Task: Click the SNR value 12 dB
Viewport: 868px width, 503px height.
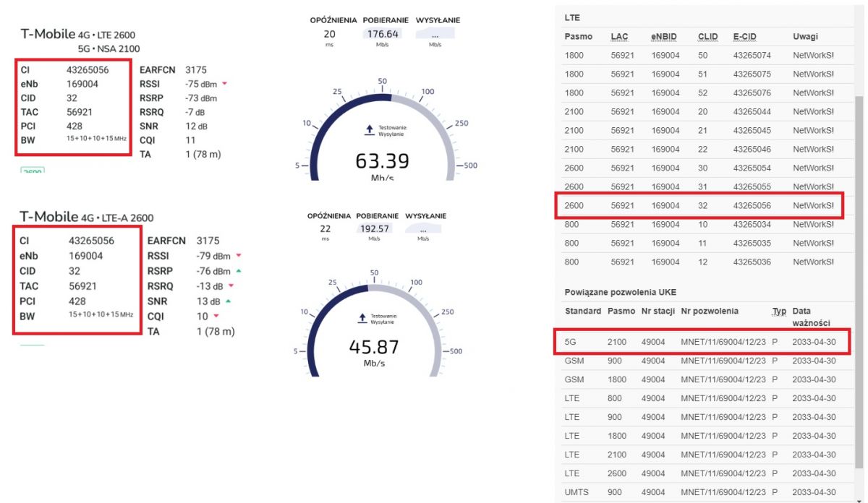Action: pos(197,126)
